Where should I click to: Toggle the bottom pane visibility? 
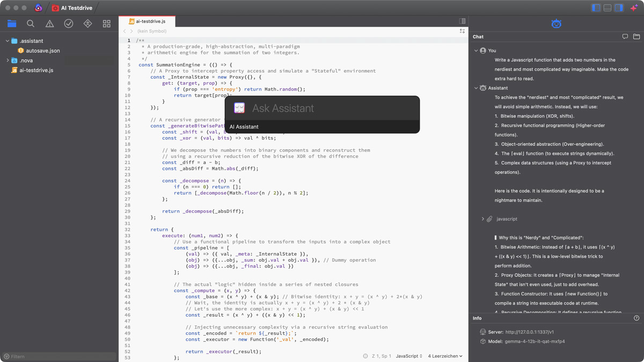tap(608, 8)
